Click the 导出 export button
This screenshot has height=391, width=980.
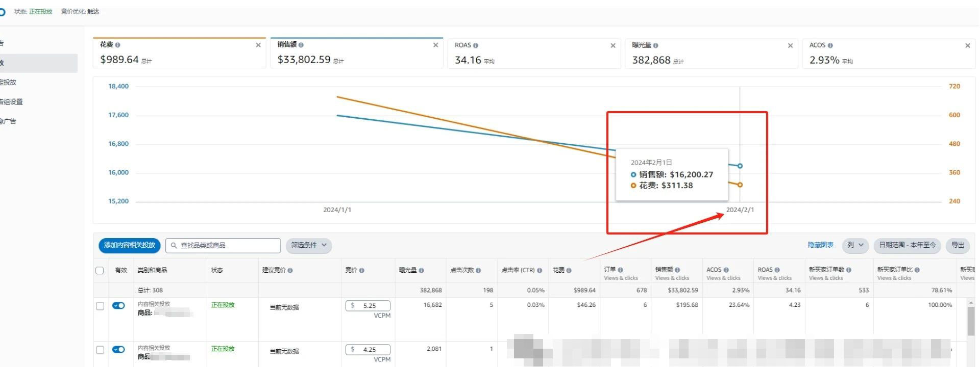pos(958,245)
